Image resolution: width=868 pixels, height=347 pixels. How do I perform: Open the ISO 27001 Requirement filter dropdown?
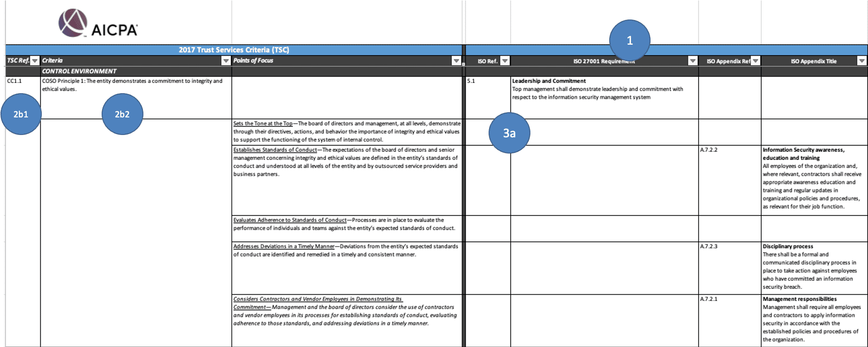click(x=693, y=61)
